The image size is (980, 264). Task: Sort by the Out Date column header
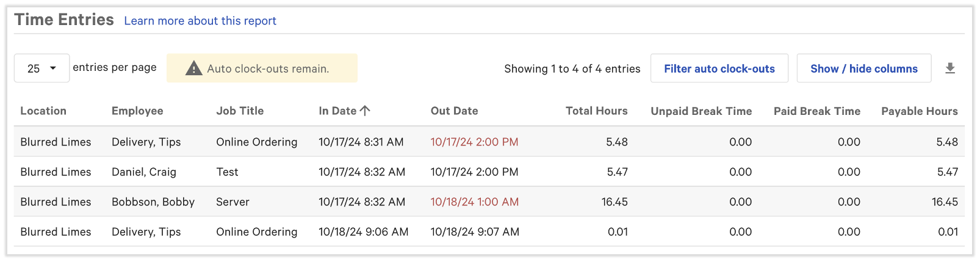454,111
